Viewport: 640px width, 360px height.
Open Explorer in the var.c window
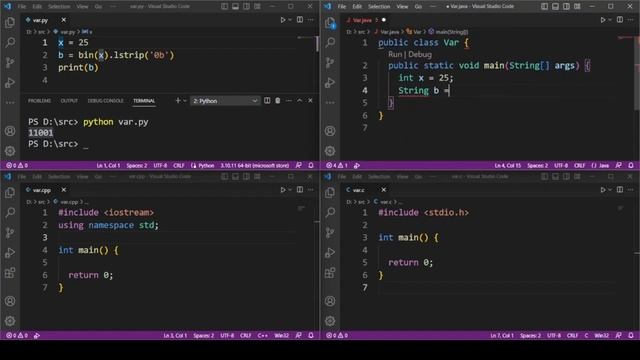point(330,193)
